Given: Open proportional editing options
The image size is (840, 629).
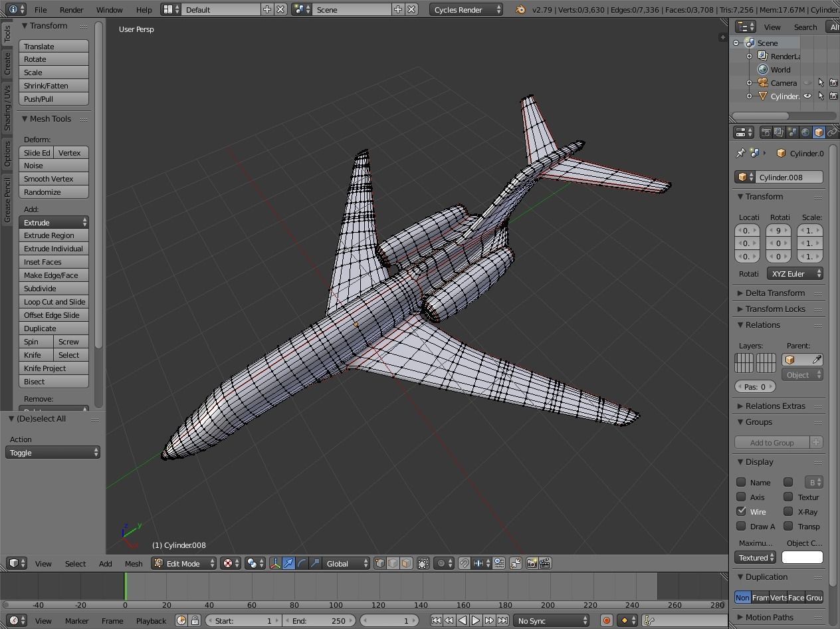Looking at the screenshot, I should (x=443, y=563).
